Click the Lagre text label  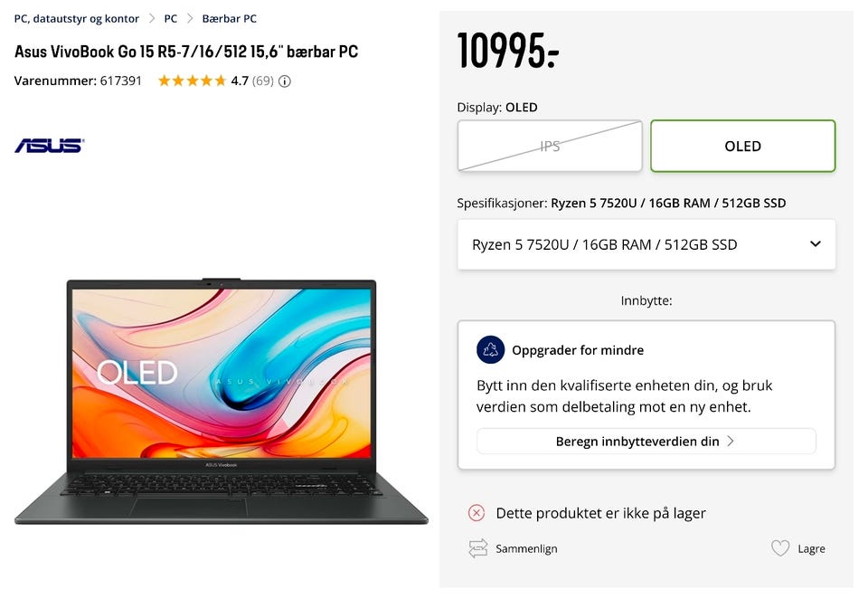tap(812, 548)
